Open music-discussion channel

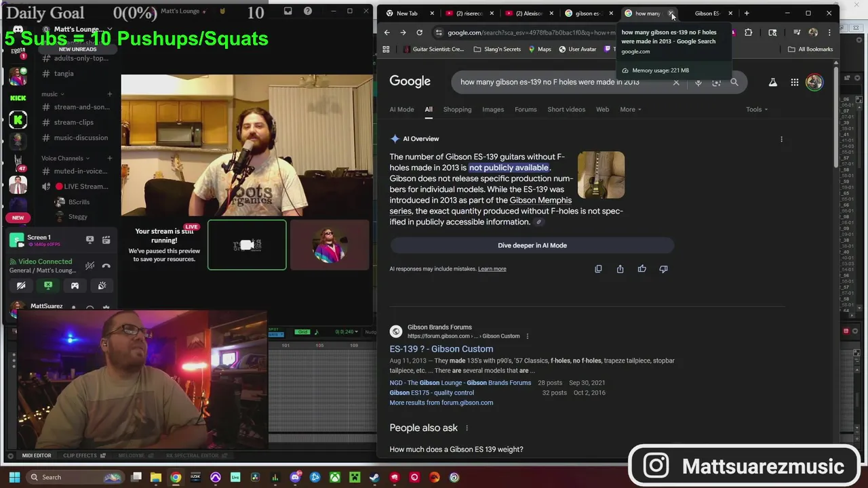[81, 138]
